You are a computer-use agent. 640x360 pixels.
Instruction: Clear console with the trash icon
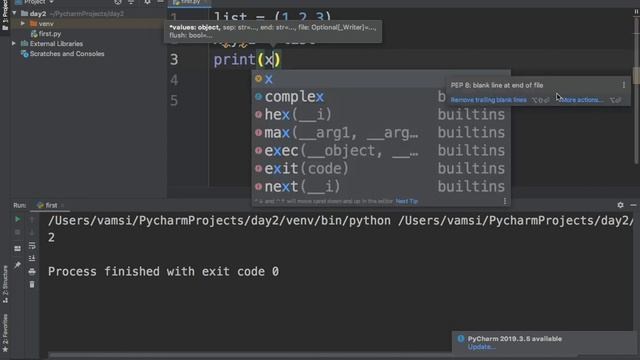[x=32, y=284]
